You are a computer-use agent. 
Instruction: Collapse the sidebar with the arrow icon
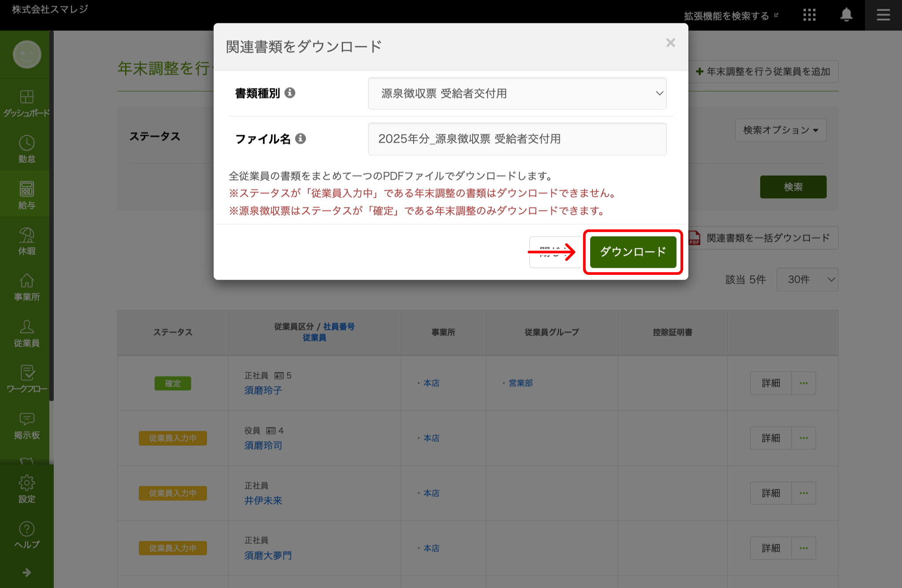[26, 573]
